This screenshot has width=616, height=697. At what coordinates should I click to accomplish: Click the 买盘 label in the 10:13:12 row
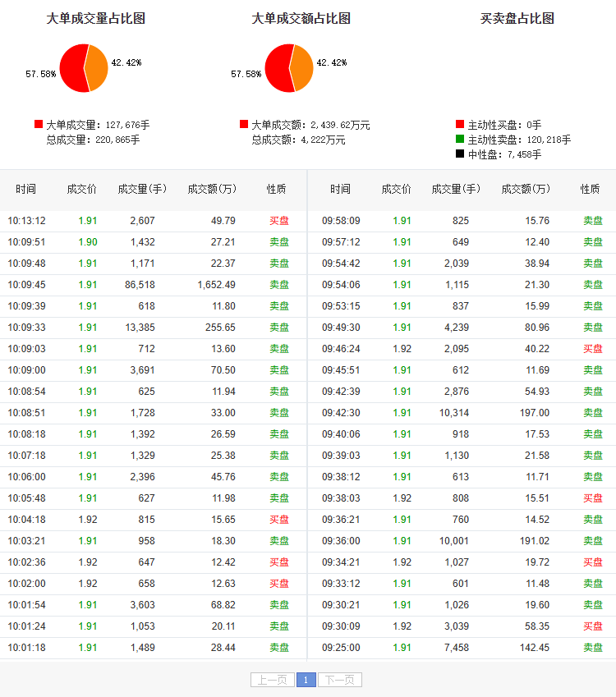click(279, 221)
